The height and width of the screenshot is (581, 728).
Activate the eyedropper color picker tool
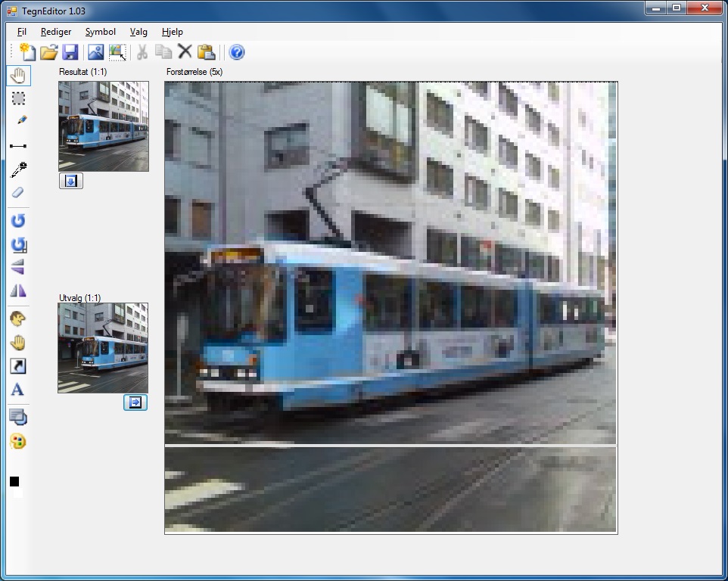tap(19, 169)
